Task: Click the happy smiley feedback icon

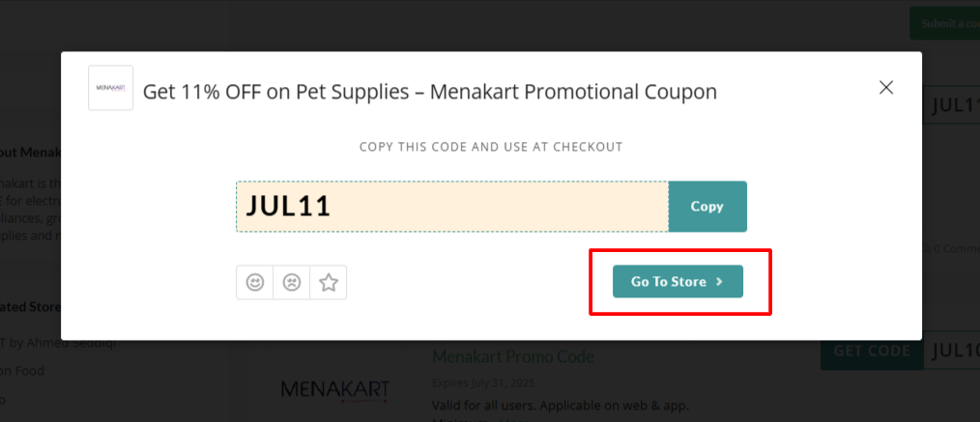Action: pos(255,282)
